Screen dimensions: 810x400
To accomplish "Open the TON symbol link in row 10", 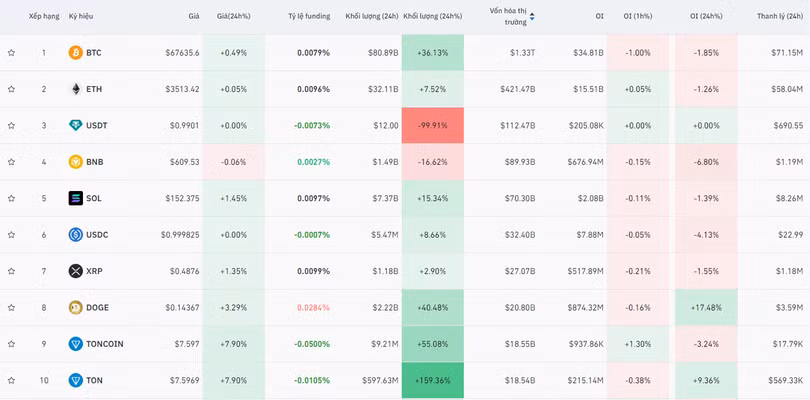I will (94, 380).
